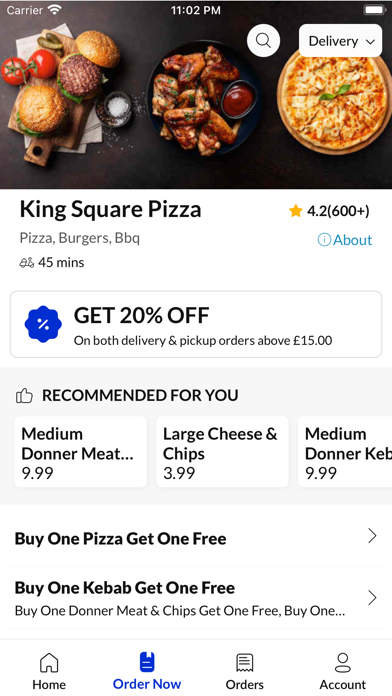Screen dimensions: 392x696
Task: Open the Account profile tab
Action: pyautogui.click(x=343, y=670)
